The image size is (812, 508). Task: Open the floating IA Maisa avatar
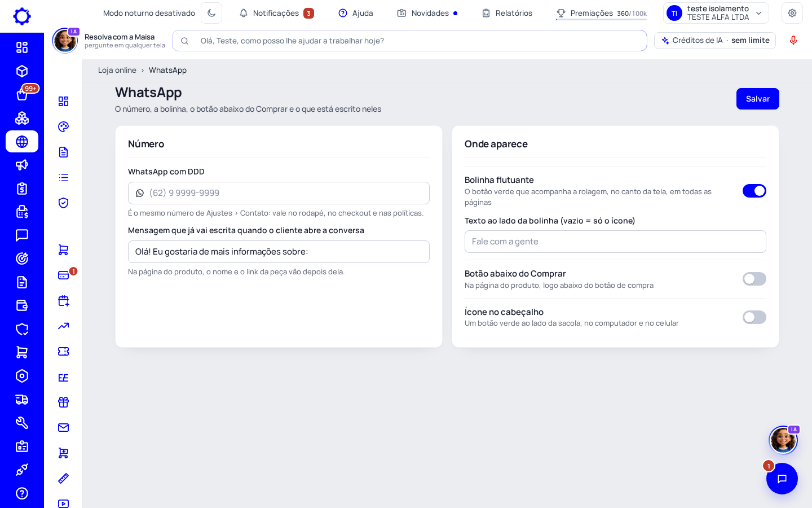click(783, 440)
